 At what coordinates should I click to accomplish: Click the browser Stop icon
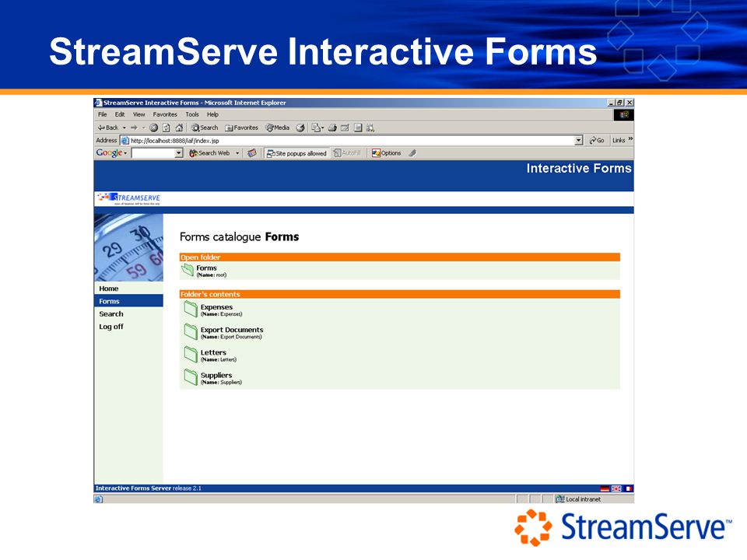153,128
